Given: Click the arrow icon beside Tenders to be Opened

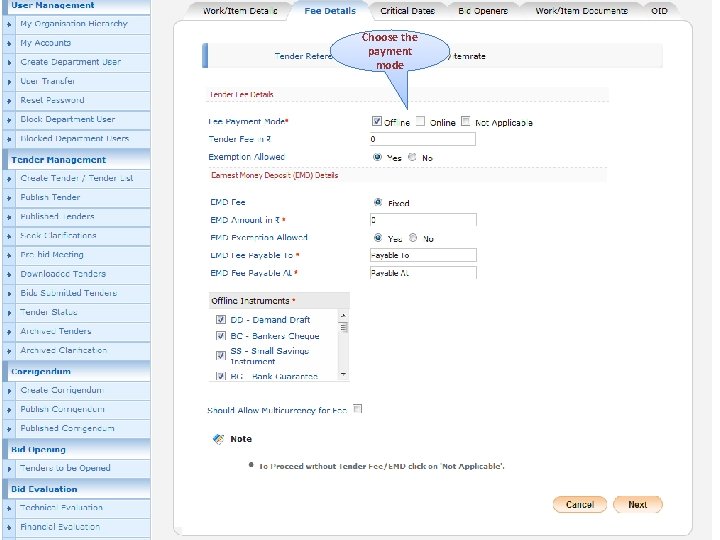Looking at the screenshot, I should (9, 469).
